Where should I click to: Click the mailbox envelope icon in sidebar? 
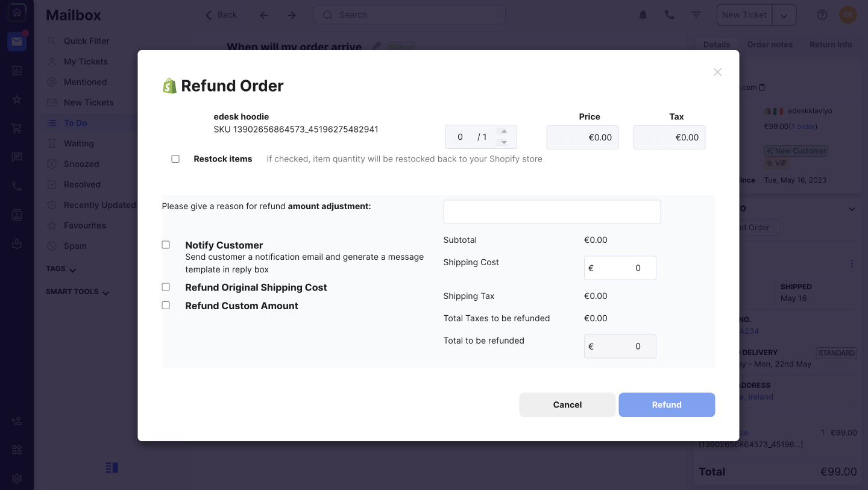pyautogui.click(x=17, y=42)
